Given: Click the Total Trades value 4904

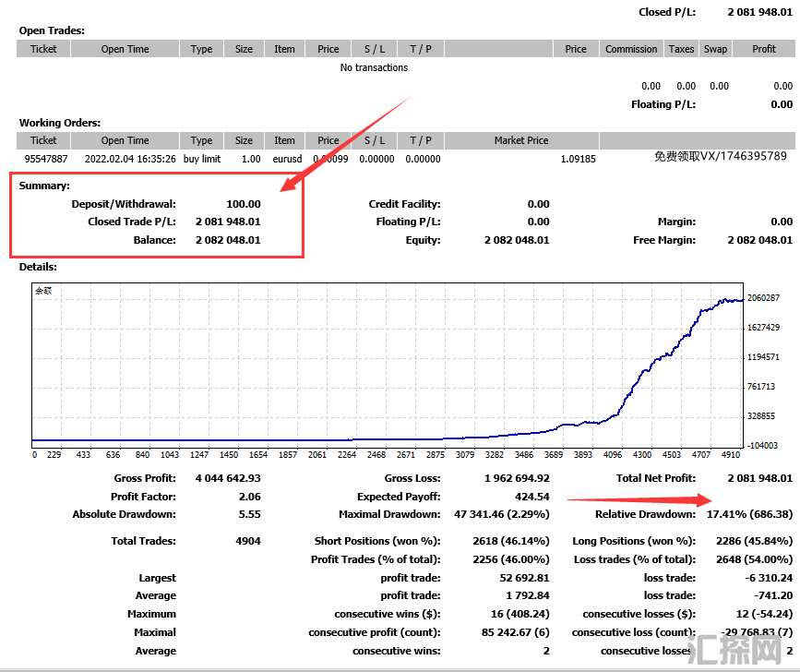Looking at the screenshot, I should (x=248, y=541).
